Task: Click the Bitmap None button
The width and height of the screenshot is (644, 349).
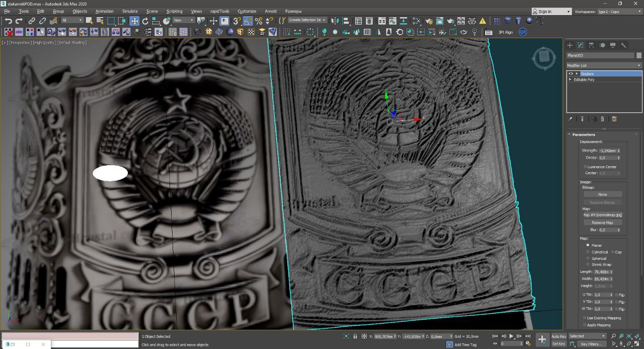Action: point(602,194)
